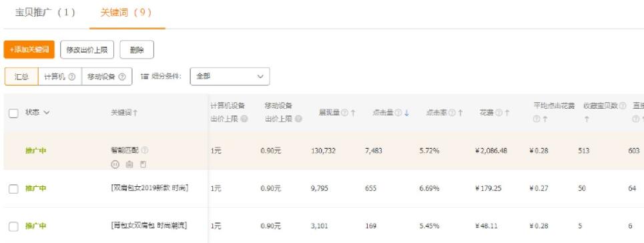Click the help icon next to 点击率
This screenshot has width=644, height=243.
(452, 113)
